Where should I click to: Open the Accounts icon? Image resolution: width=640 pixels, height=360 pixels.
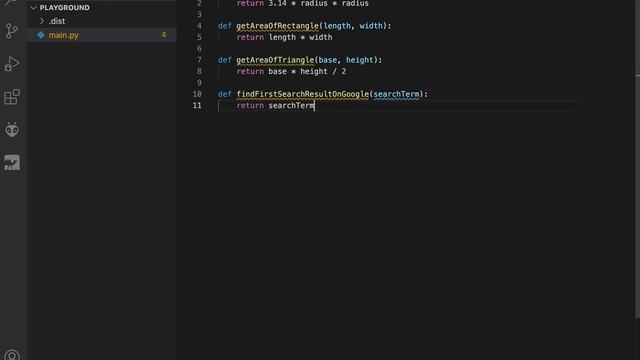[12, 356]
